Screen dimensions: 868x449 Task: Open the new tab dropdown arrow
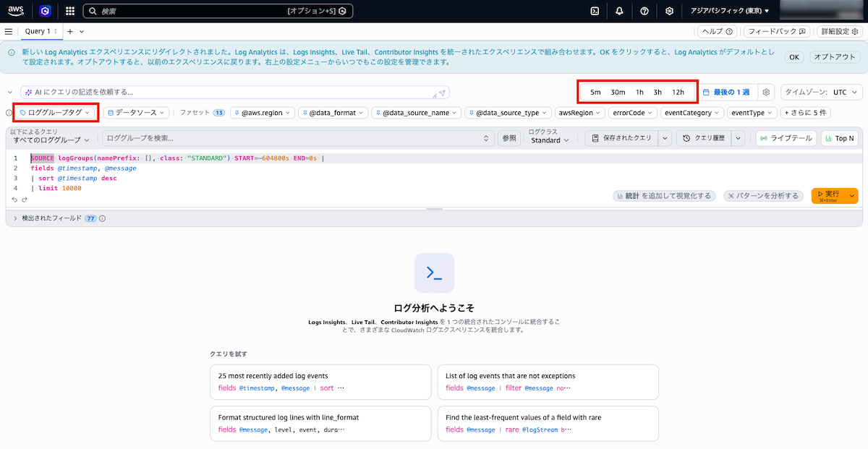82,32
